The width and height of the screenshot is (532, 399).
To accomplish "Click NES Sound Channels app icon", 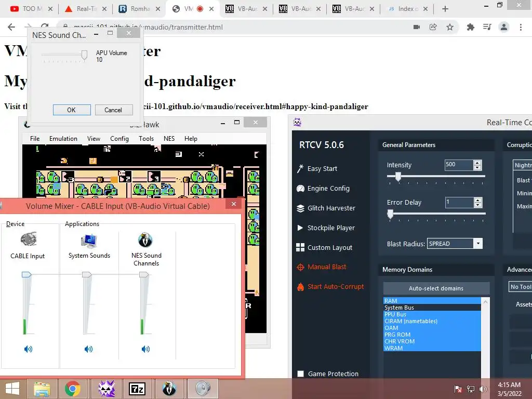I will click(x=145, y=240).
